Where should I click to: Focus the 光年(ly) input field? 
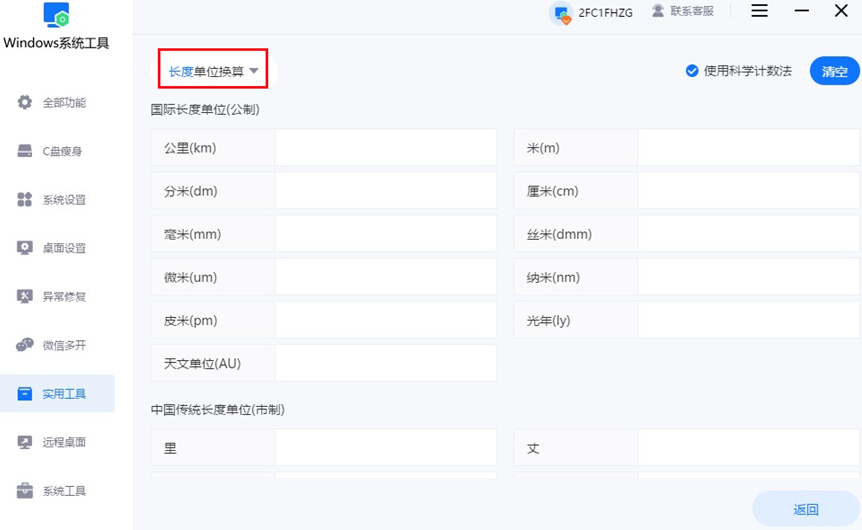(749, 320)
